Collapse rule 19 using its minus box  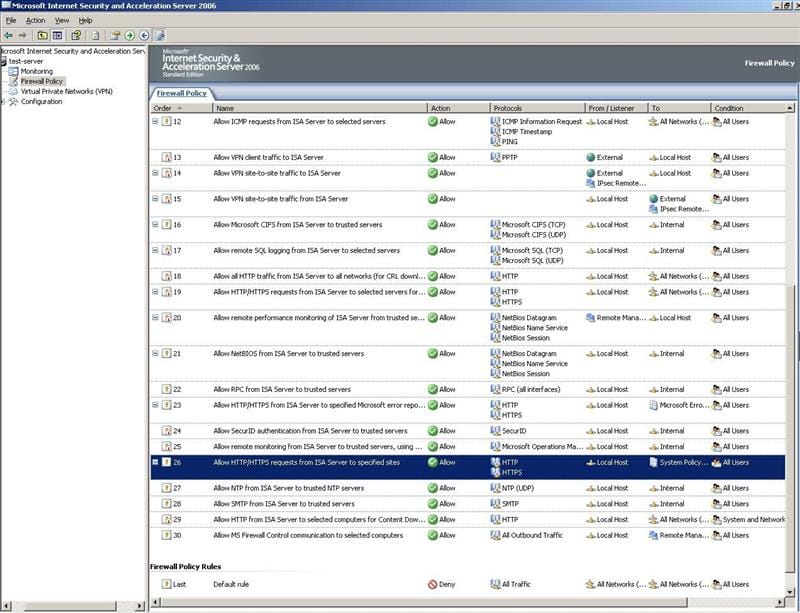pos(155,292)
